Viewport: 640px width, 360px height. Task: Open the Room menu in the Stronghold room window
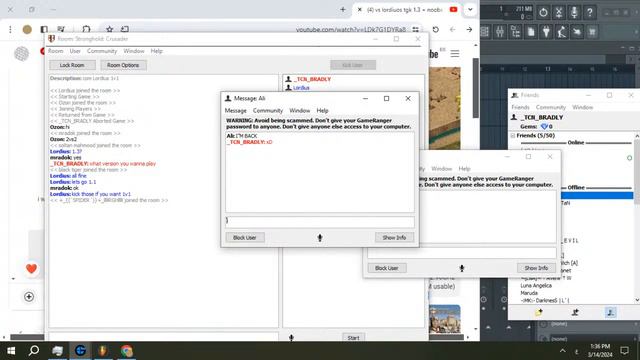tap(56, 51)
